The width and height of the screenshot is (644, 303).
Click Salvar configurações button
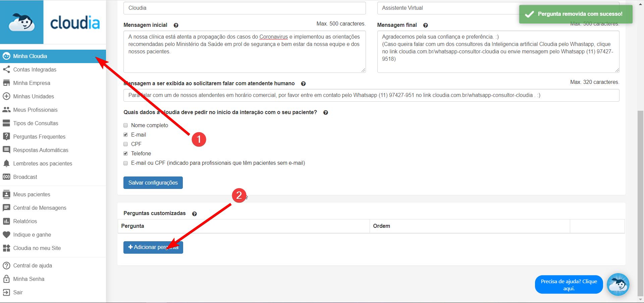153,183
